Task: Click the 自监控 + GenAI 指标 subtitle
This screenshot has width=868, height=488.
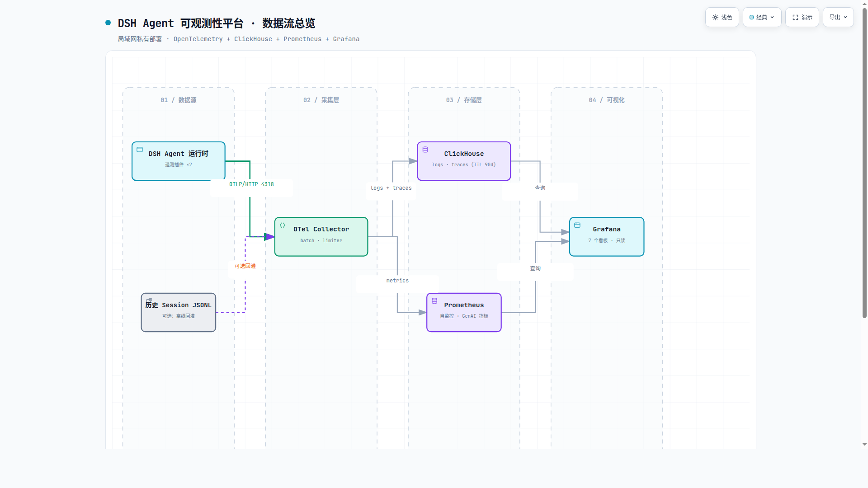Action: 464,316
